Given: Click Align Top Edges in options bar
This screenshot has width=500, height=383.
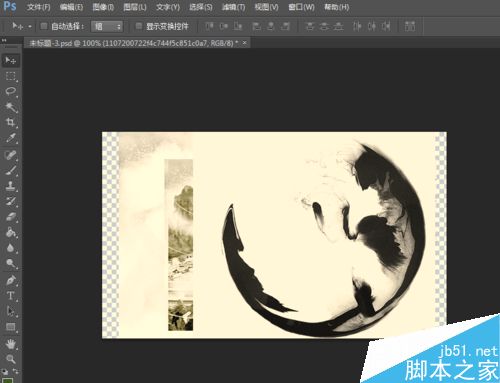Looking at the screenshot, I should click(x=209, y=26).
